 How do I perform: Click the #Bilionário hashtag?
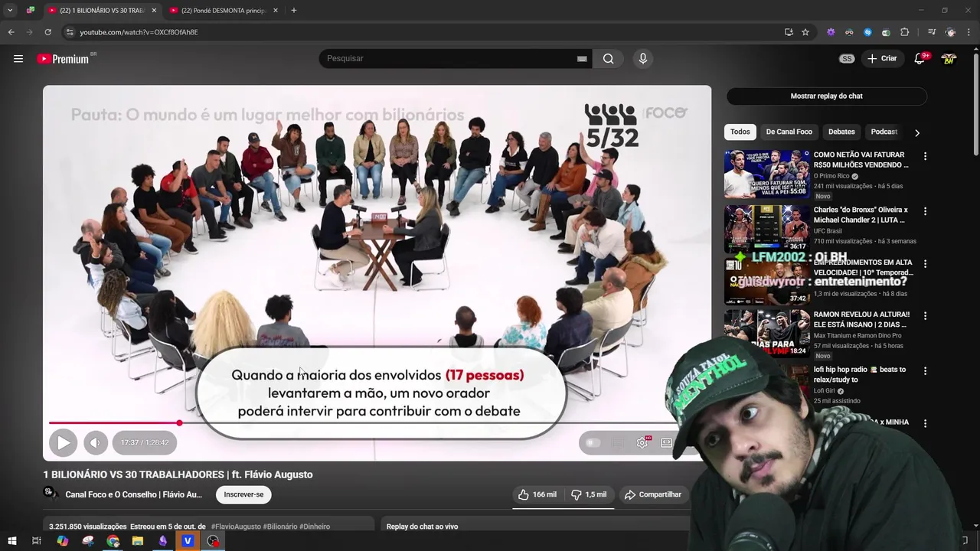coord(280,527)
